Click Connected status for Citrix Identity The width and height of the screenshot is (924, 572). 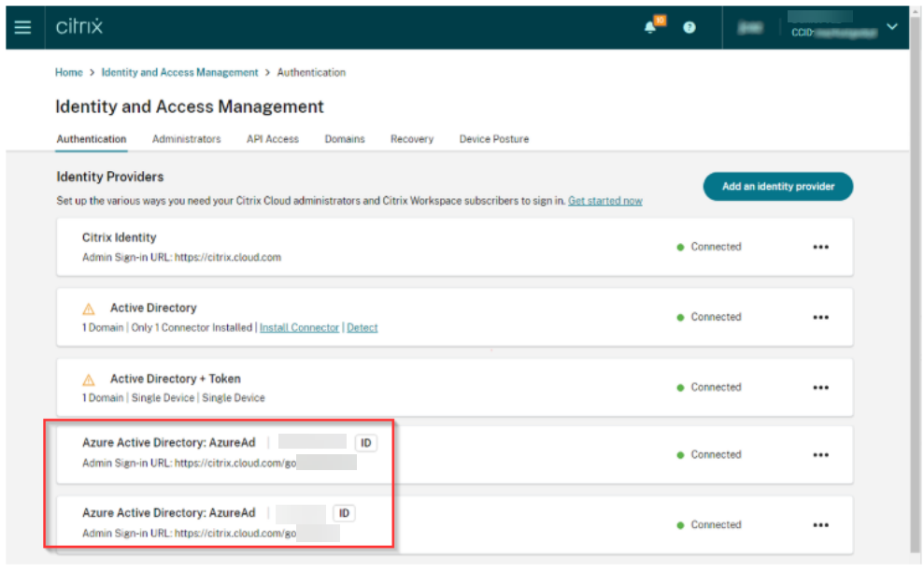tap(709, 247)
